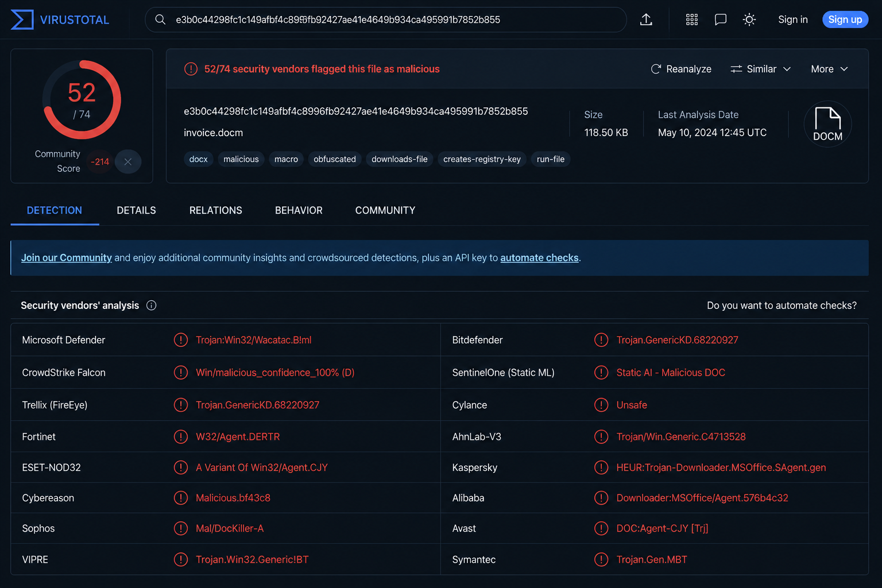The width and height of the screenshot is (882, 588).
Task: Click the invoice.docm file name
Action: (213, 133)
